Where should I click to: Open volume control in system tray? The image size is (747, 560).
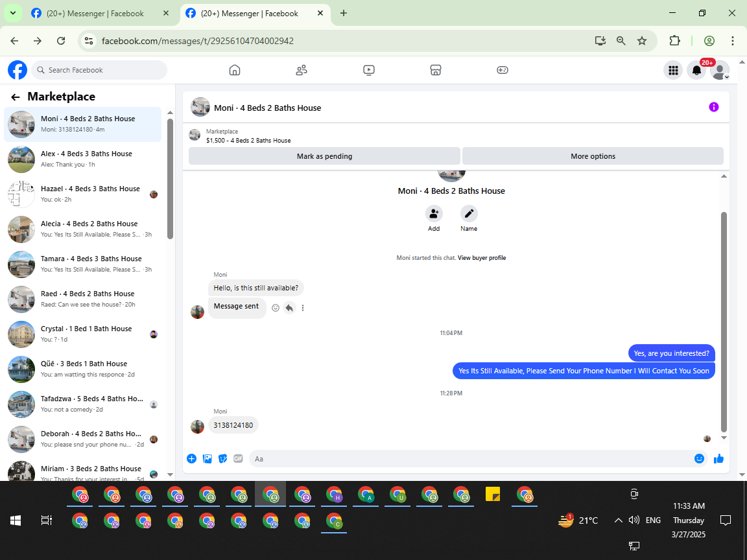pyautogui.click(x=634, y=520)
